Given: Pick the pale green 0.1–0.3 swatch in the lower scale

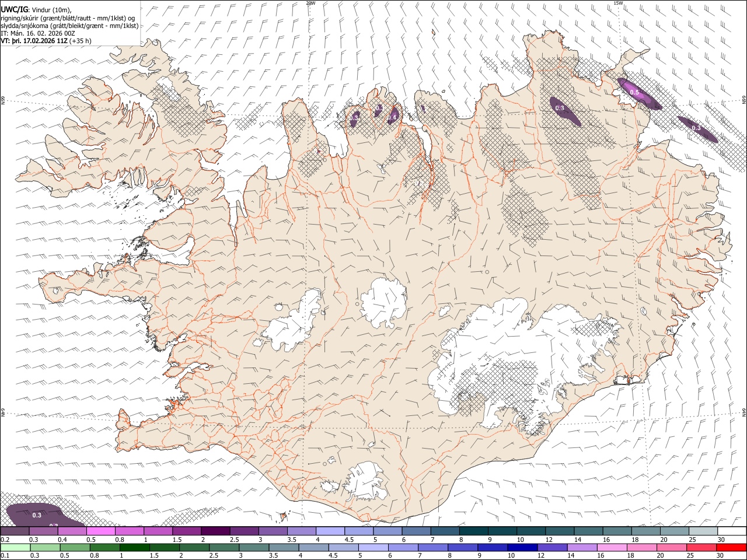Looking at the screenshot, I should coord(15,547).
